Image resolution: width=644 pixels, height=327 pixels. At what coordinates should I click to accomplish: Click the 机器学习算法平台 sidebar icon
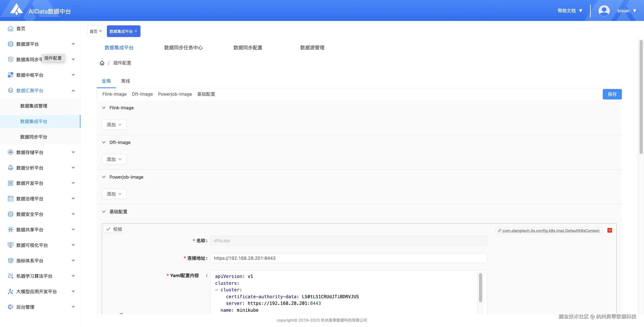click(10, 276)
